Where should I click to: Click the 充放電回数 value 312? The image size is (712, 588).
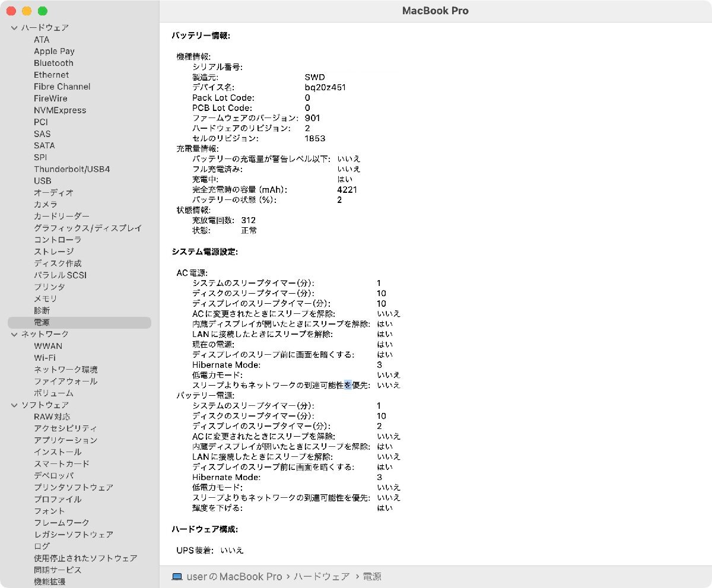249,220
